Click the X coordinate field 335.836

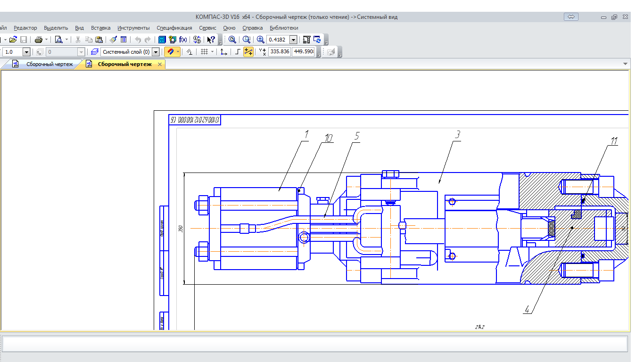(279, 52)
